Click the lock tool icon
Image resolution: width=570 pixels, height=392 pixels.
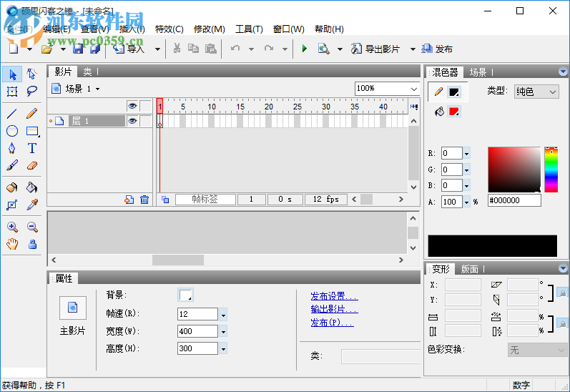pyautogui.click(x=32, y=244)
